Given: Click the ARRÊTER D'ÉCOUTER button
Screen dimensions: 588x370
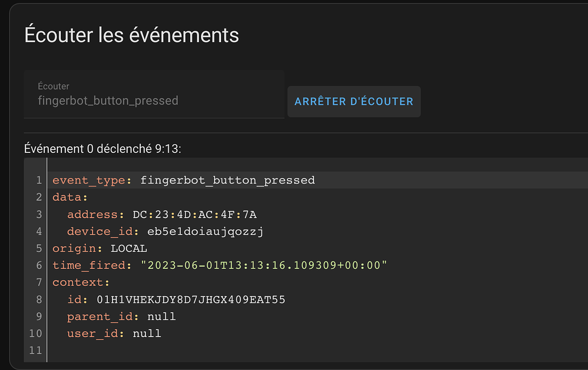Looking at the screenshot, I should point(353,101).
